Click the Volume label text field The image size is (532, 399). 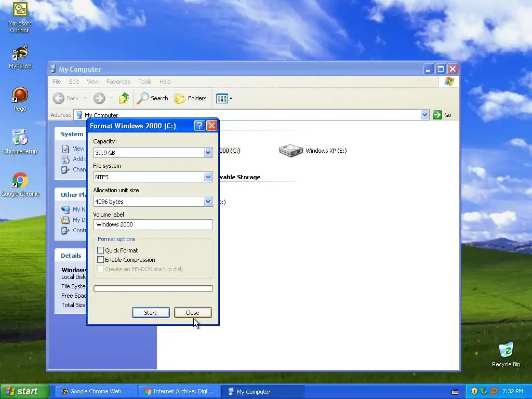pos(153,224)
